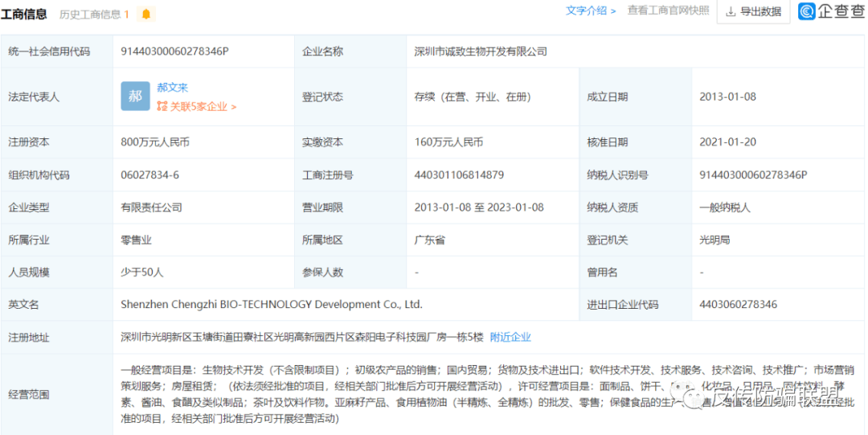The image size is (868, 435).
Task: Expand 关联5家企业 related companies
Action: (x=197, y=106)
